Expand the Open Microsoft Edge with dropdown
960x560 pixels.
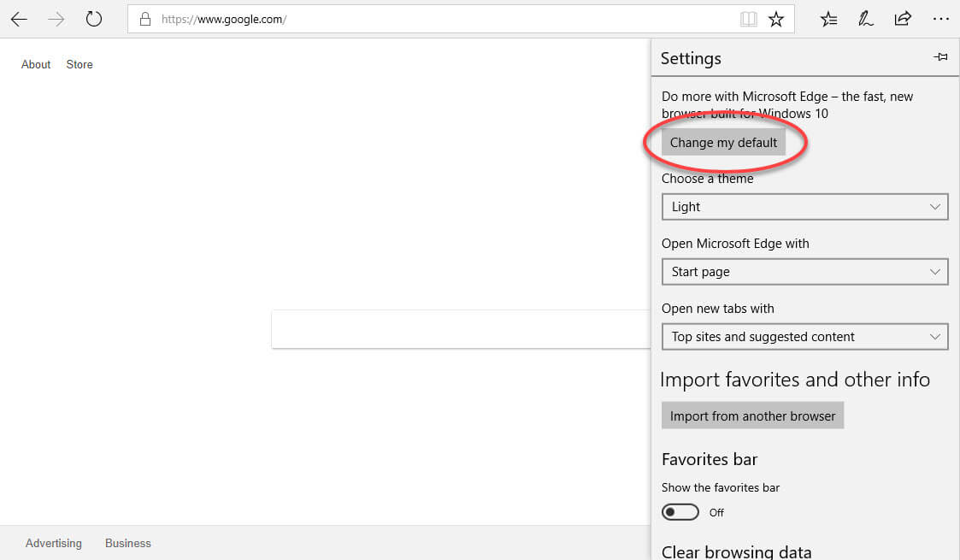pos(804,272)
